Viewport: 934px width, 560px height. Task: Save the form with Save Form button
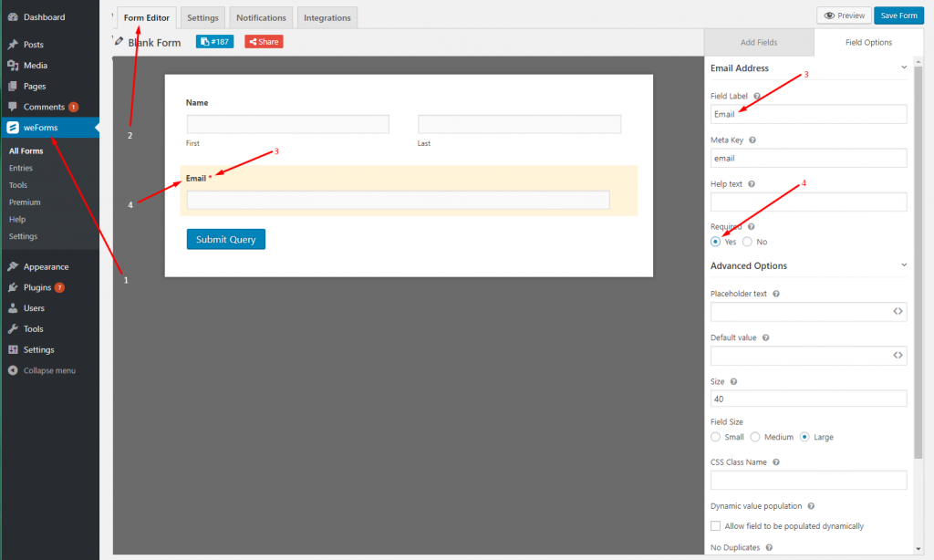click(x=898, y=15)
